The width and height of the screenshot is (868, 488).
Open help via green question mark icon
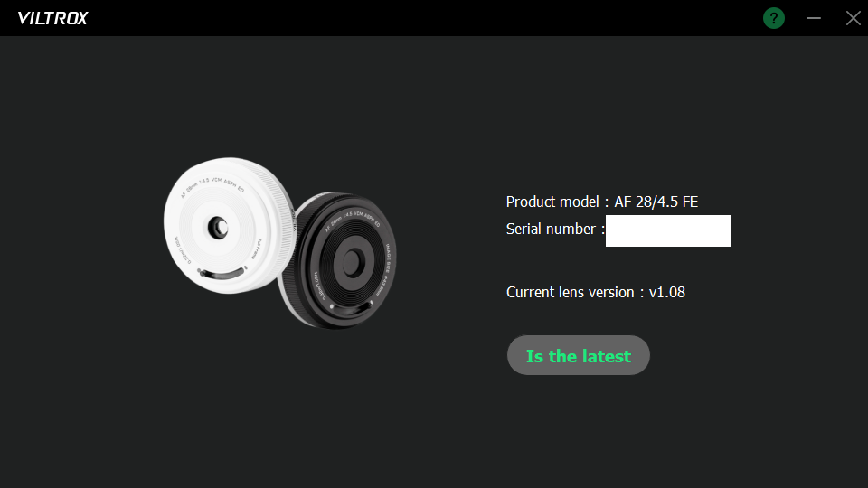pyautogui.click(x=773, y=18)
